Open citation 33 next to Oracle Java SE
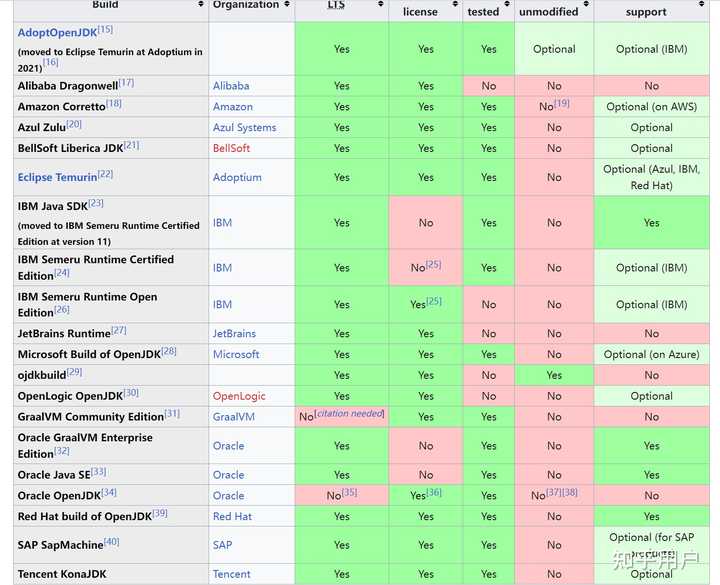Viewport: 720px width, 585px height. click(99, 472)
